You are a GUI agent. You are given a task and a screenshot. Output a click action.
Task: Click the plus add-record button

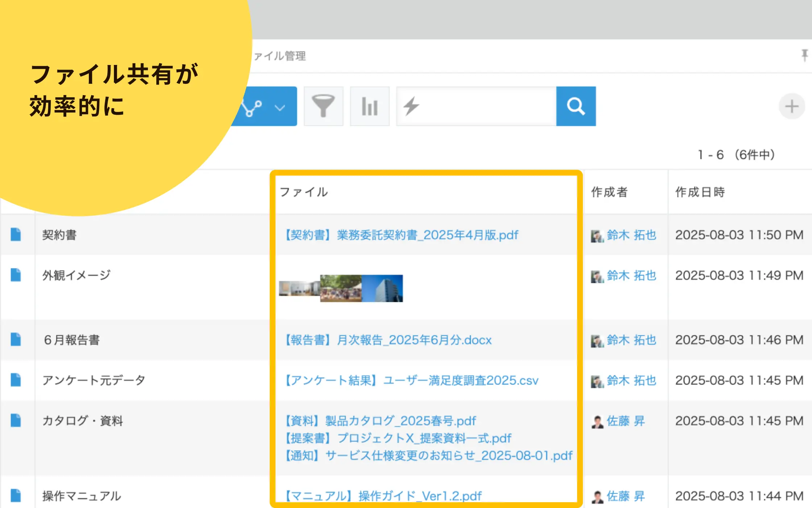[x=791, y=106]
